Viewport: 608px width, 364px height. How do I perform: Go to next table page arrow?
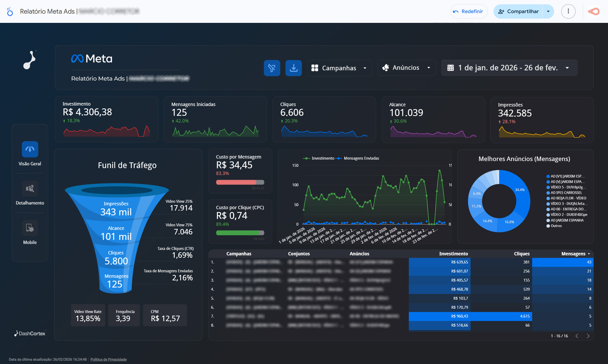point(588,336)
